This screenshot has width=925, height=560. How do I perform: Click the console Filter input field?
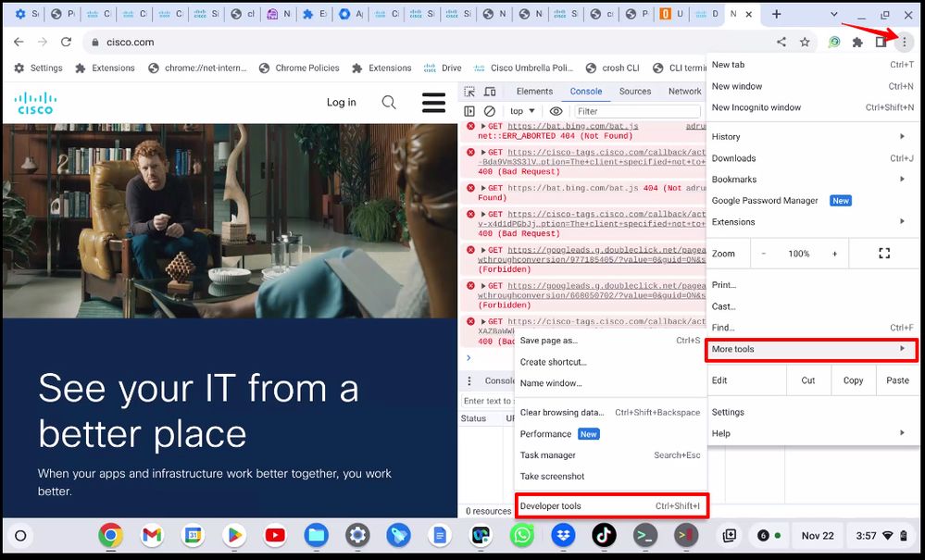coord(637,111)
